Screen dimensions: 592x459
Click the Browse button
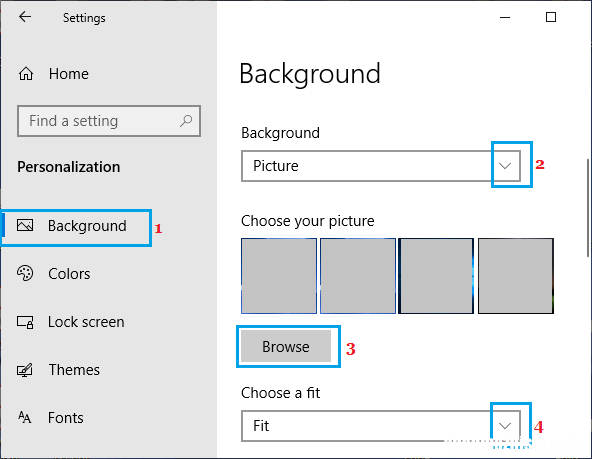click(x=286, y=346)
